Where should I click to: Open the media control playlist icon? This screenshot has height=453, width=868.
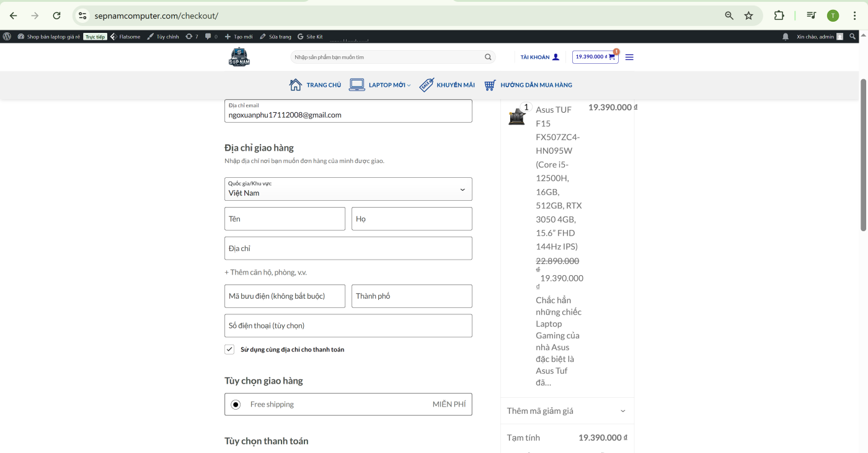(811, 15)
